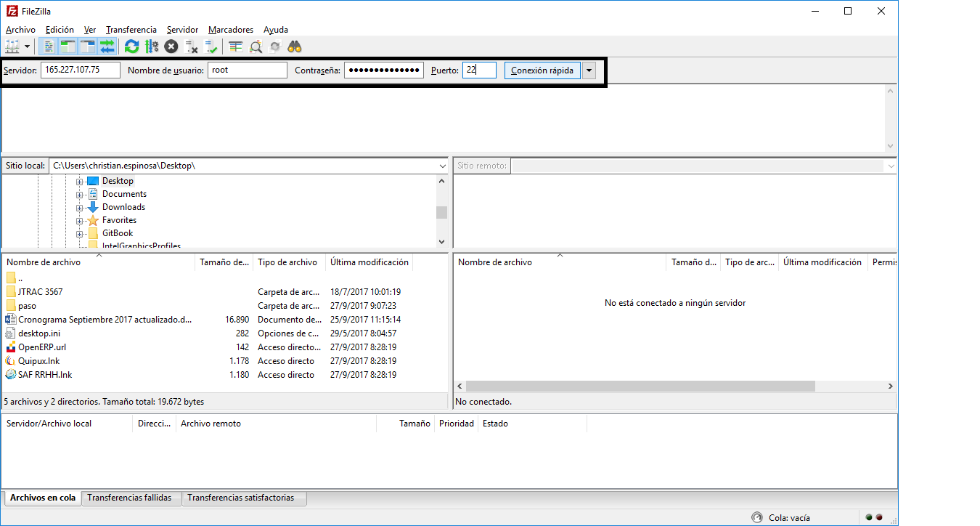This screenshot has width=980, height=526.
Task: Cancel the current operation
Action: (171, 46)
